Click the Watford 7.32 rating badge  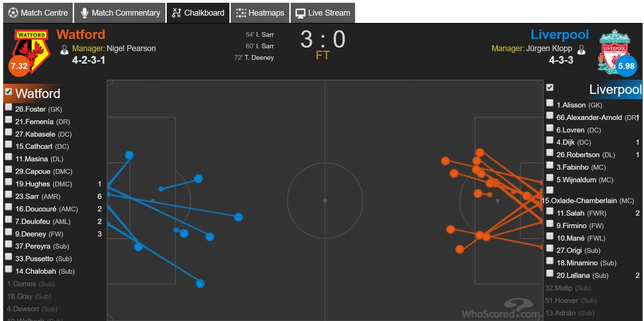click(19, 66)
